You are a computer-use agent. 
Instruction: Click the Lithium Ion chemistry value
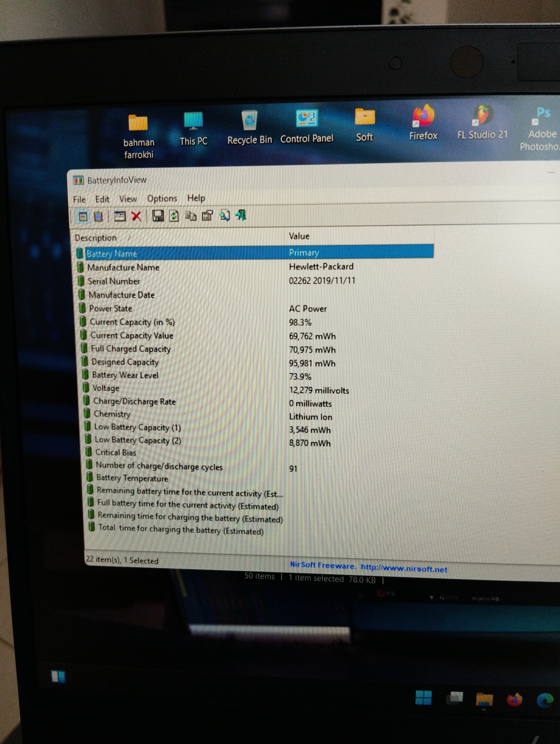[310, 417]
